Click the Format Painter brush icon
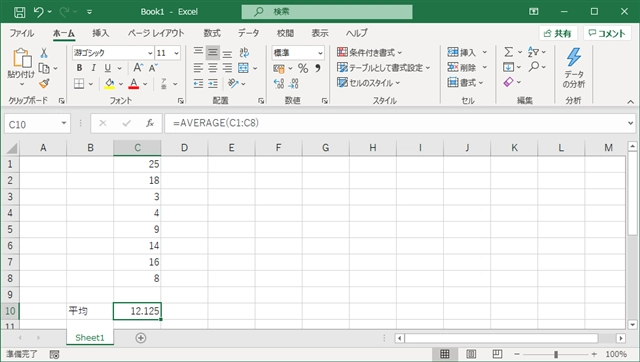The height and width of the screenshot is (362, 640). [44, 83]
